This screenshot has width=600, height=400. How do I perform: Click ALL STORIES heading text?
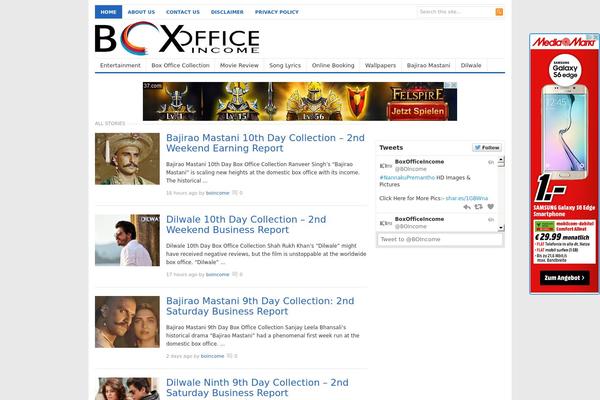(110, 123)
